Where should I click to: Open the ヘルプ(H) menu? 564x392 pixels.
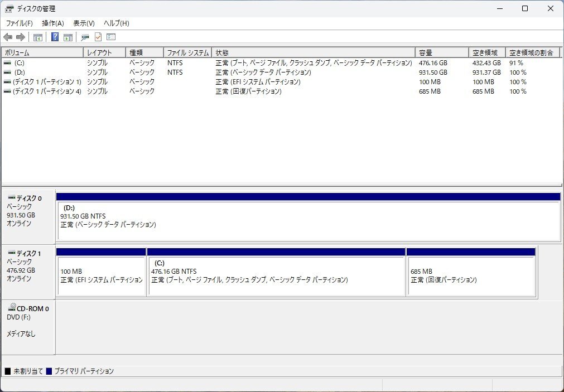tap(115, 23)
